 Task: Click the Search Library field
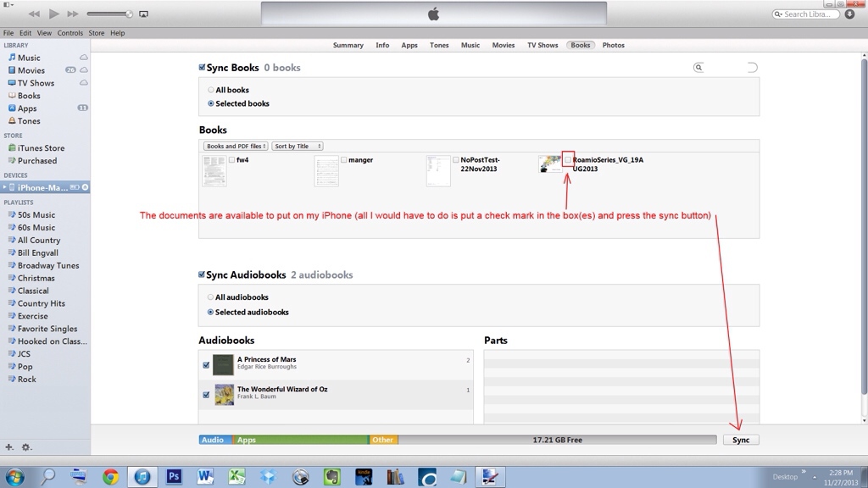coord(806,14)
